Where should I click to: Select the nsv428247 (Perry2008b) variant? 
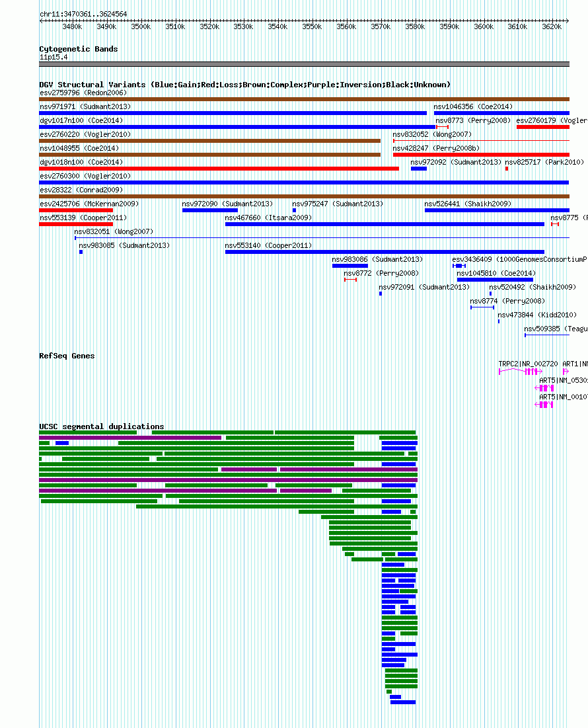click(x=436, y=149)
